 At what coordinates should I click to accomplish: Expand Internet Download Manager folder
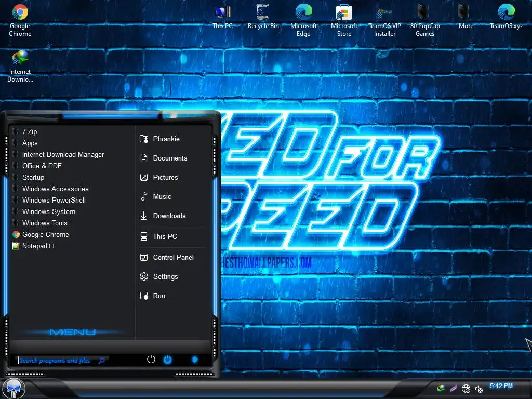[72, 155]
